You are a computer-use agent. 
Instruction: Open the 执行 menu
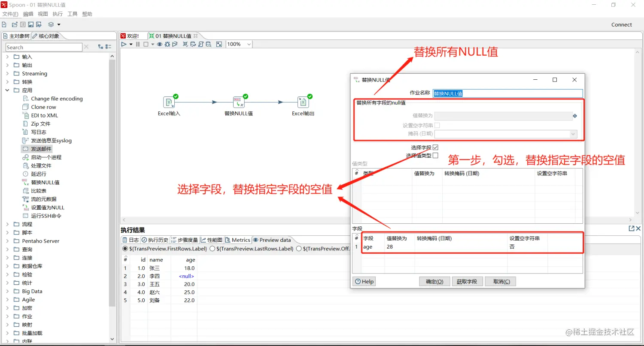[58, 14]
